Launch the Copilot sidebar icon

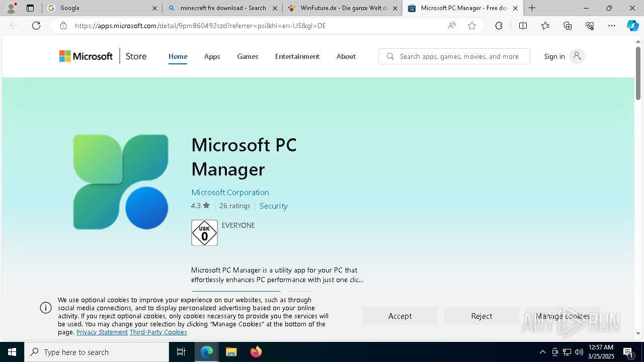632,26
